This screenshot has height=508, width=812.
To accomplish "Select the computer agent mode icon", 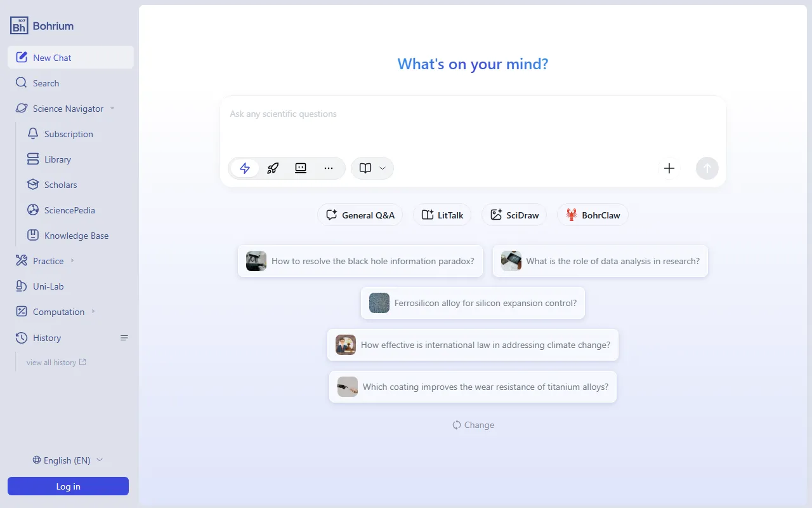I will pos(301,168).
